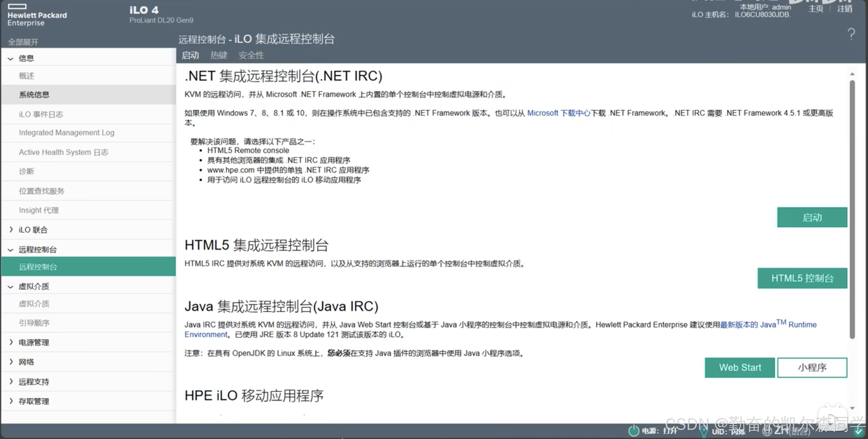Expand the 电源管理 sidebar section

[11, 342]
